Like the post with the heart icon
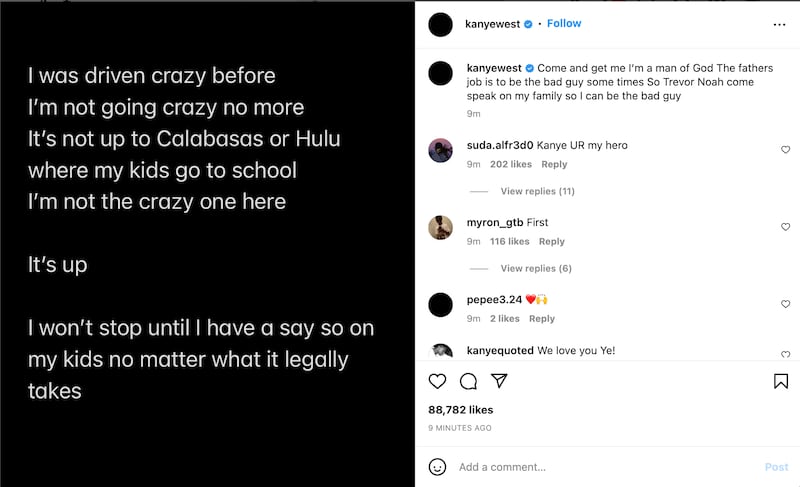 [x=437, y=381]
